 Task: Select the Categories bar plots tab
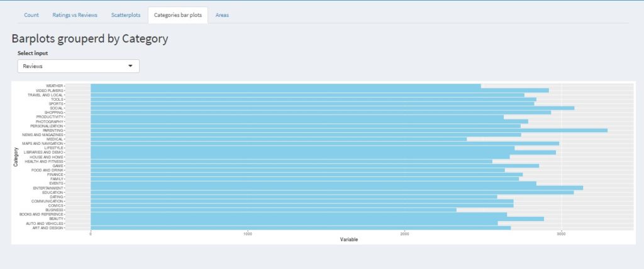(x=178, y=14)
